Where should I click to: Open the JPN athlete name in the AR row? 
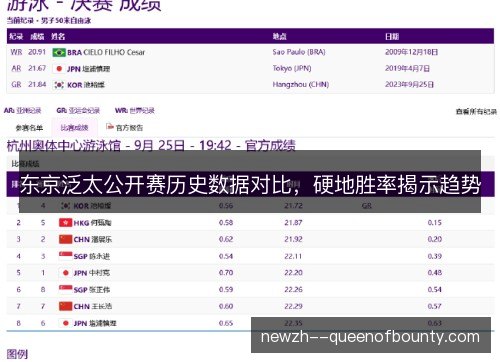tap(89, 69)
